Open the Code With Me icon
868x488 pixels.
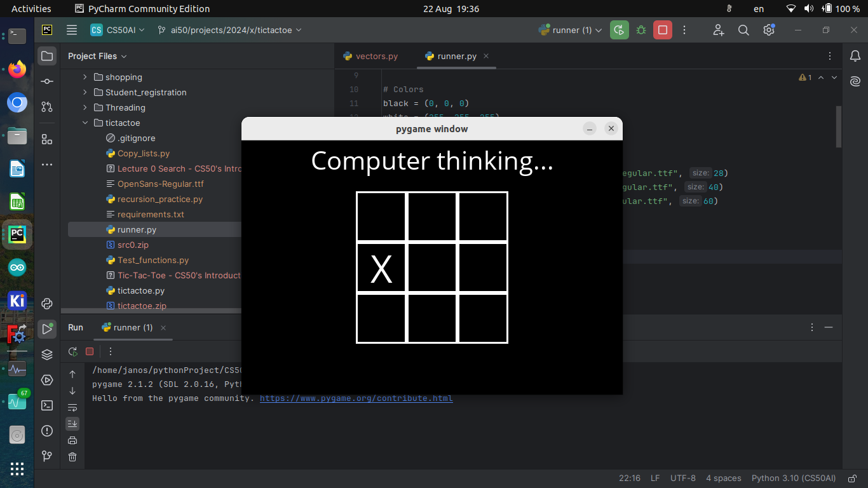(x=719, y=30)
